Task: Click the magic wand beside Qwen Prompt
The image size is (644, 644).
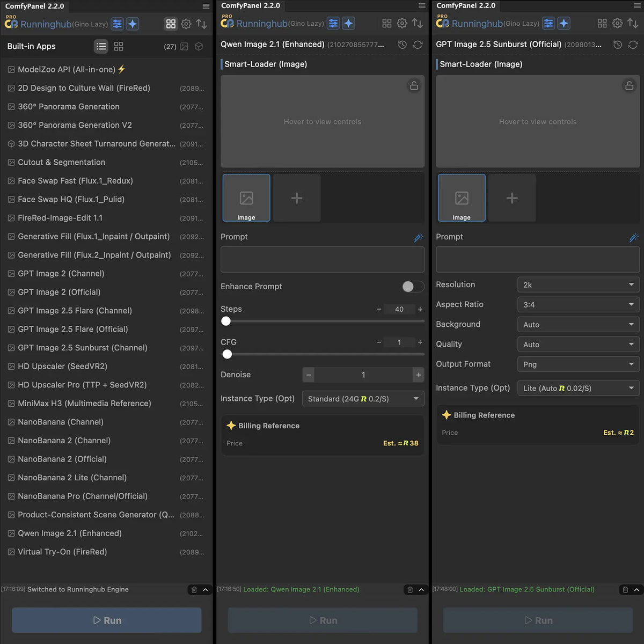Action: (419, 237)
